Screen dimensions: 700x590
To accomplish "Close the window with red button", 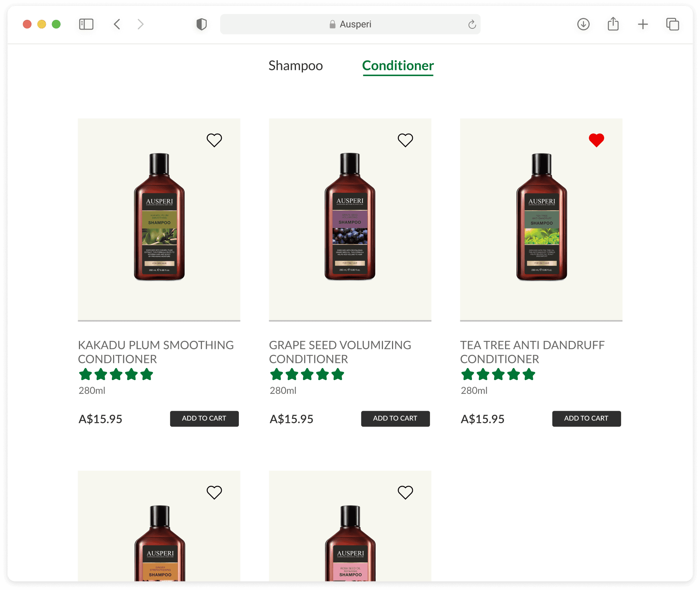I will click(x=27, y=24).
